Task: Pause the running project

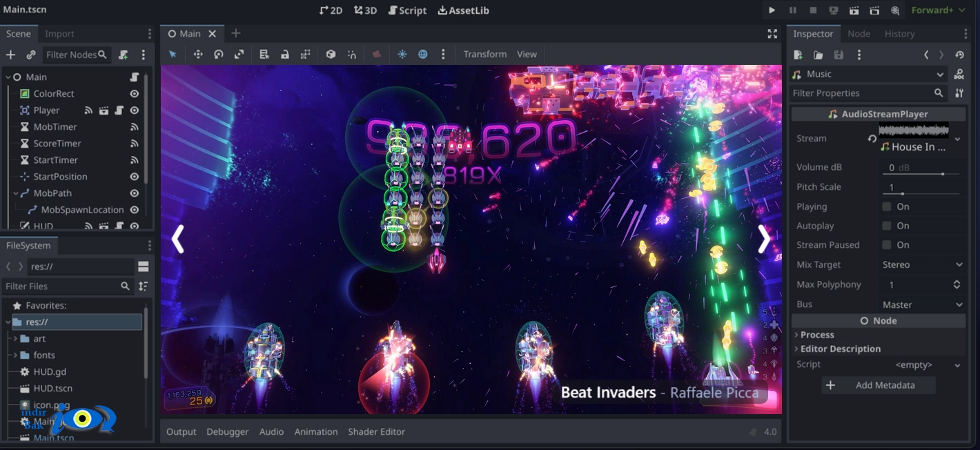Action: coord(792,10)
